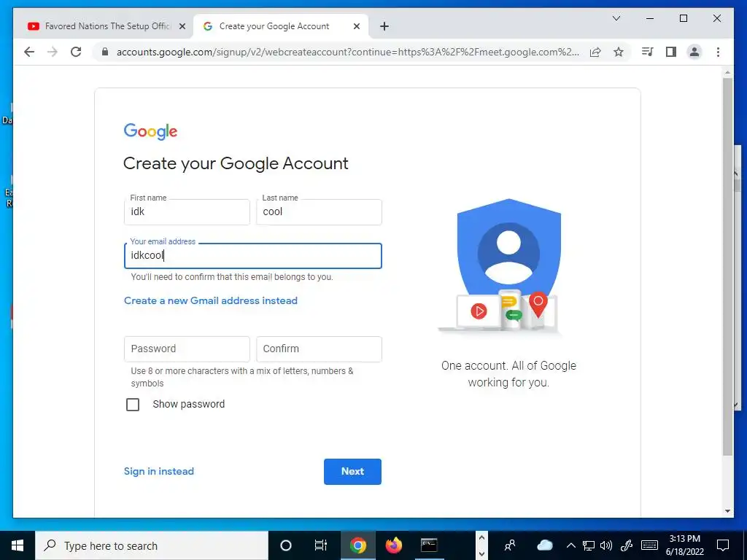Reload the page with the refresh icon
This screenshot has width=747, height=560.
pyautogui.click(x=76, y=52)
